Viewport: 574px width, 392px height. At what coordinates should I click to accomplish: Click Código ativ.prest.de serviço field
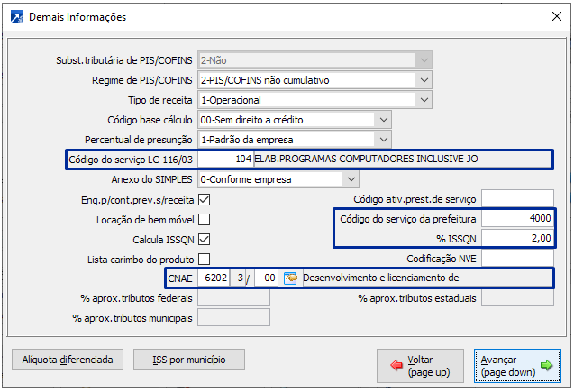pos(517,199)
